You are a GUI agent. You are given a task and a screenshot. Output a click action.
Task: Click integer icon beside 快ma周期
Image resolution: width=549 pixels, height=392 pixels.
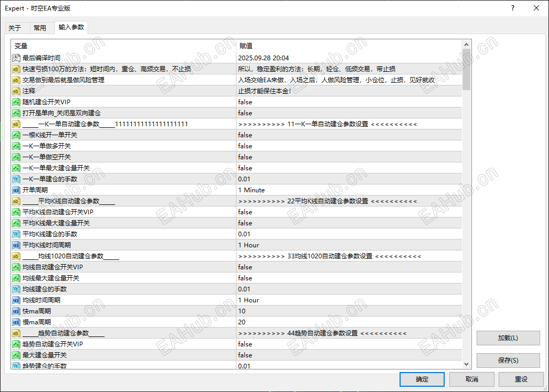pos(16,311)
